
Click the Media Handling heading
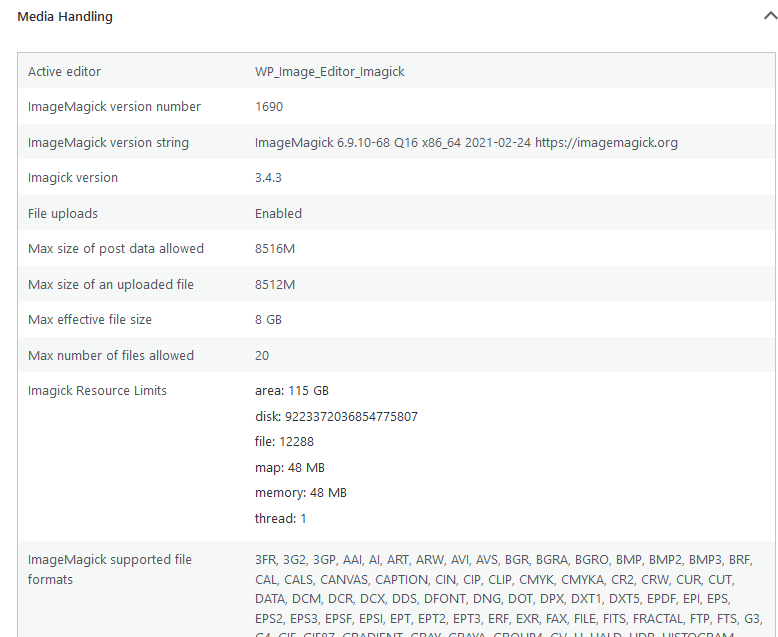(x=65, y=17)
